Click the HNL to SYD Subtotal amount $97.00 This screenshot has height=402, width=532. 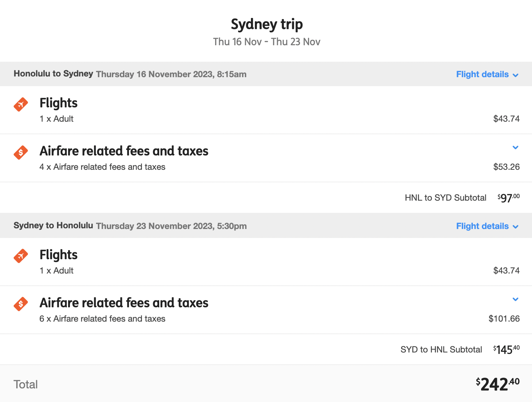(x=508, y=198)
